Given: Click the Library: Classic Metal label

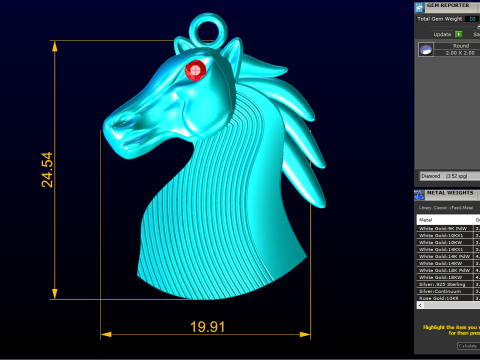Looking at the screenshot, I should (446, 208).
